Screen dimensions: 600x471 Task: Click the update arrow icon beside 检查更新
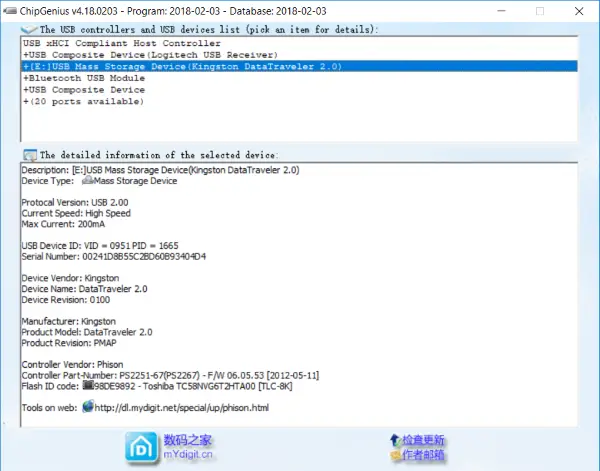click(395, 440)
